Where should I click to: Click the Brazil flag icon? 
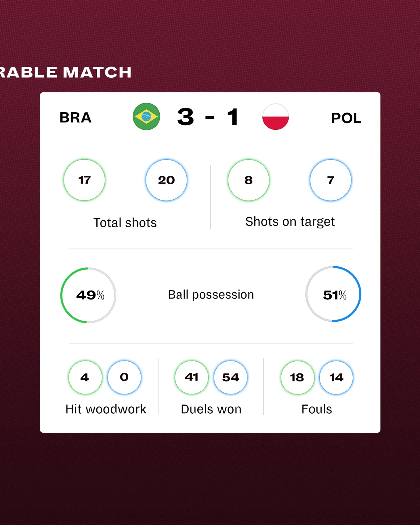pos(146,117)
